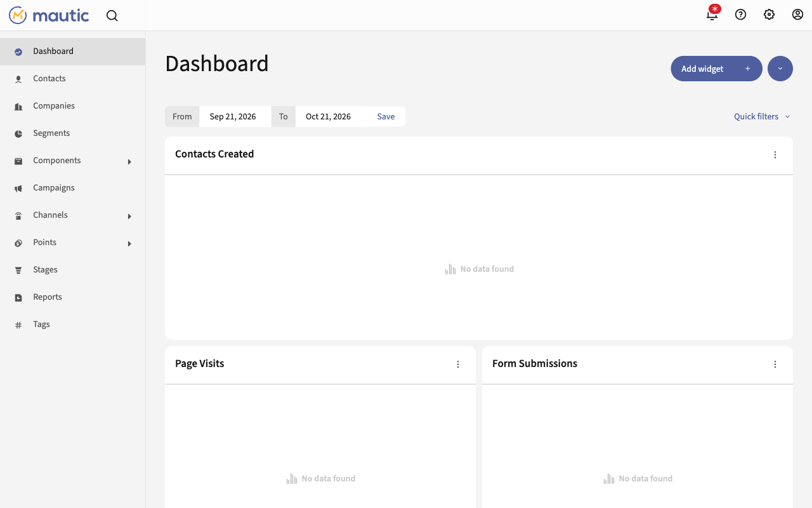The image size is (812, 508).
Task: Click the Add widget button
Action: coord(716,69)
